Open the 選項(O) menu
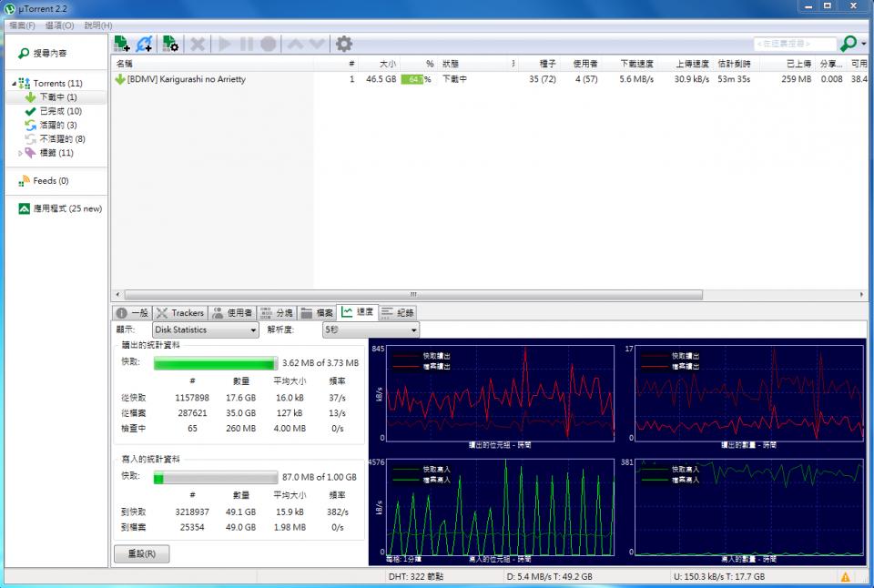The height and width of the screenshot is (588, 874). (59, 25)
